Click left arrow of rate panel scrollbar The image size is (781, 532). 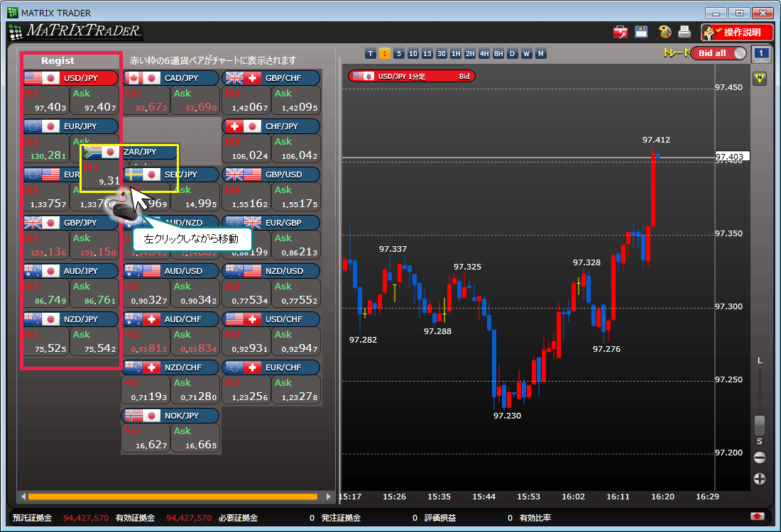pos(23,496)
